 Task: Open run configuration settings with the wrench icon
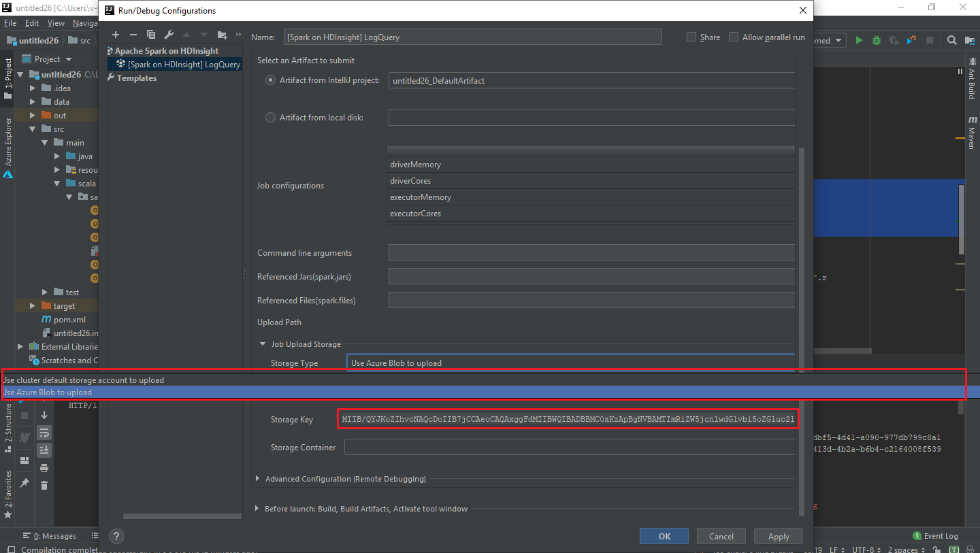(168, 34)
